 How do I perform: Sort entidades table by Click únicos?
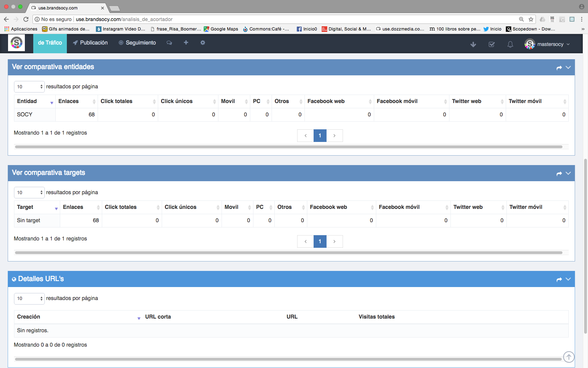(188, 101)
